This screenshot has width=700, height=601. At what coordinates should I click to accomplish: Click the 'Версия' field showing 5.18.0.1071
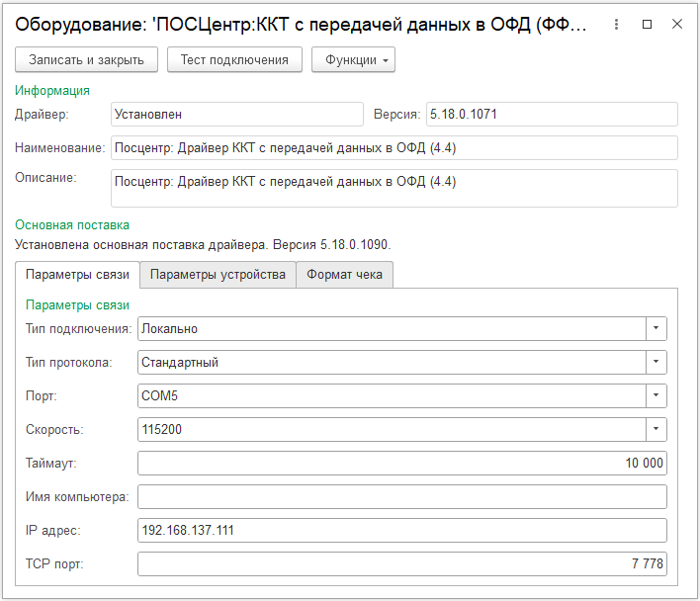point(552,115)
